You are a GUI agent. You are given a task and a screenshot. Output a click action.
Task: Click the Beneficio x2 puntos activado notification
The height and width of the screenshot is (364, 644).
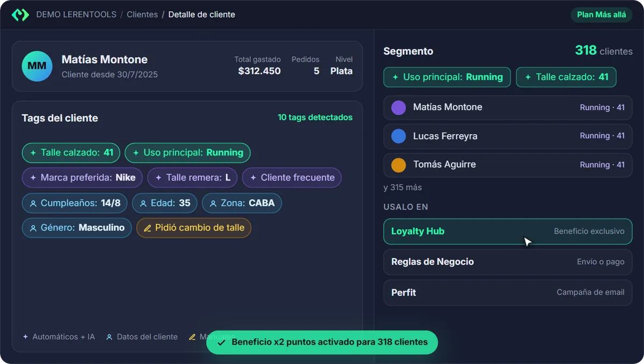pyautogui.click(x=322, y=342)
